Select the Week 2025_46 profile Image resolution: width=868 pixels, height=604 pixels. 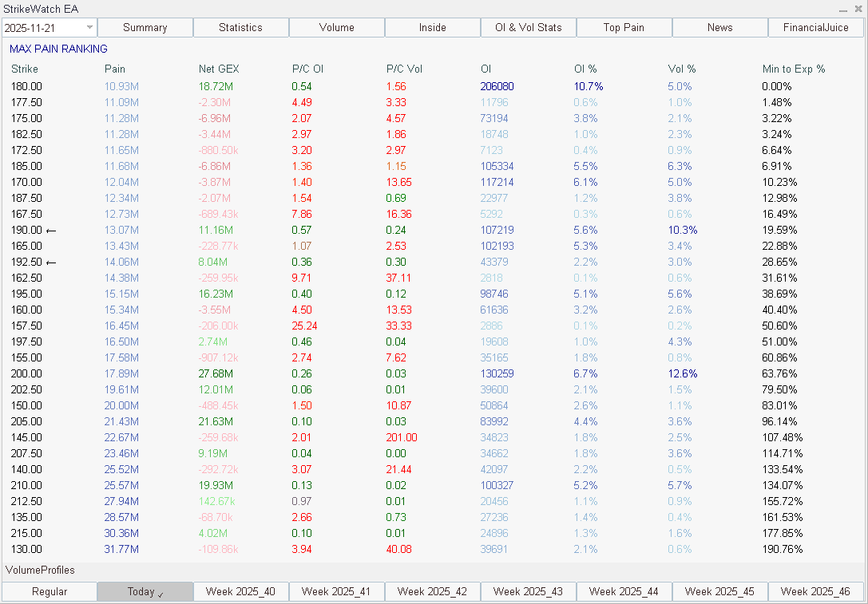point(815,591)
